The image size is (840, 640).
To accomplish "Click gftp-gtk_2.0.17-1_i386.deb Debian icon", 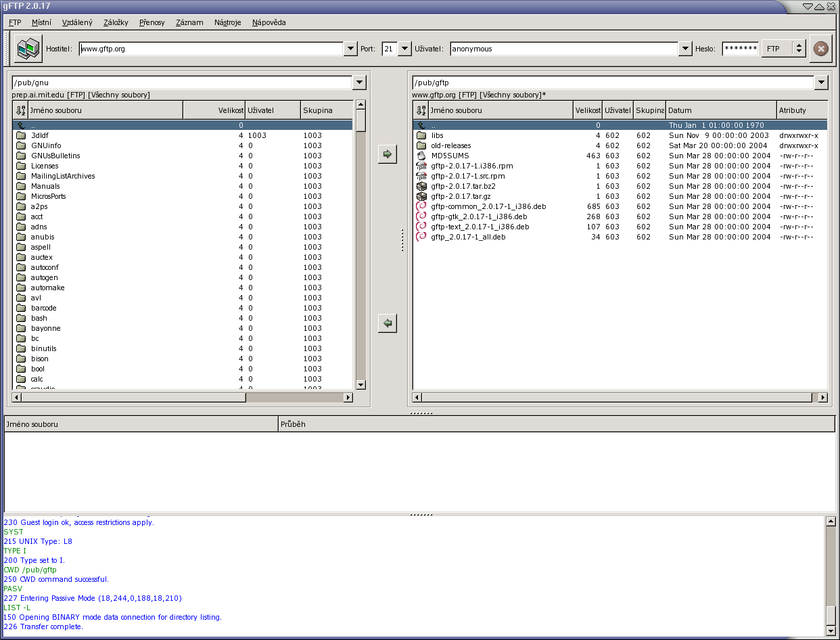I will click(x=421, y=216).
